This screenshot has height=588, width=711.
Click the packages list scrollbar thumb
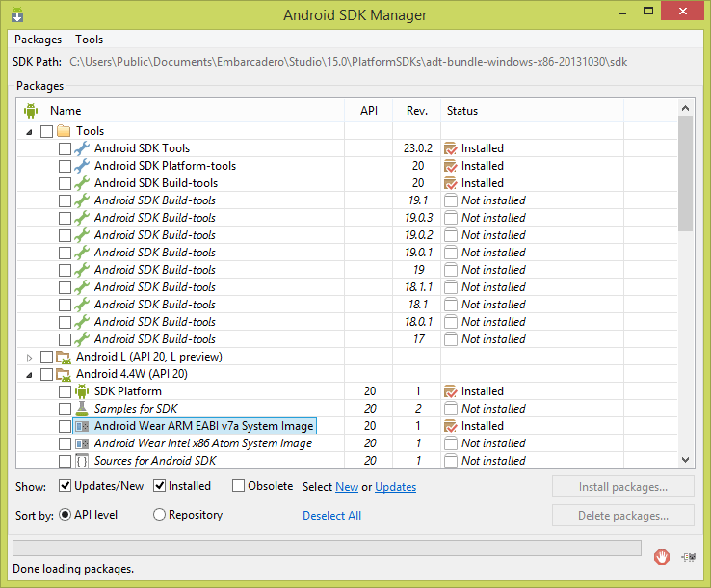685,174
